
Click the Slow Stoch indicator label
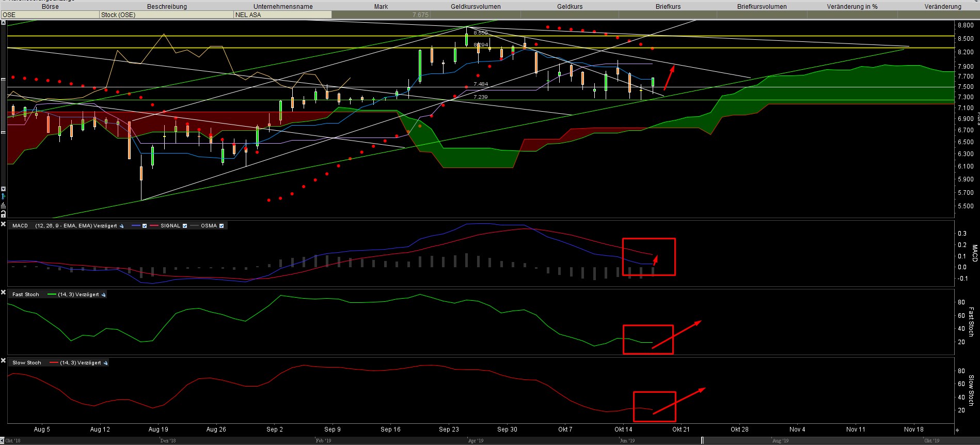pos(27,363)
